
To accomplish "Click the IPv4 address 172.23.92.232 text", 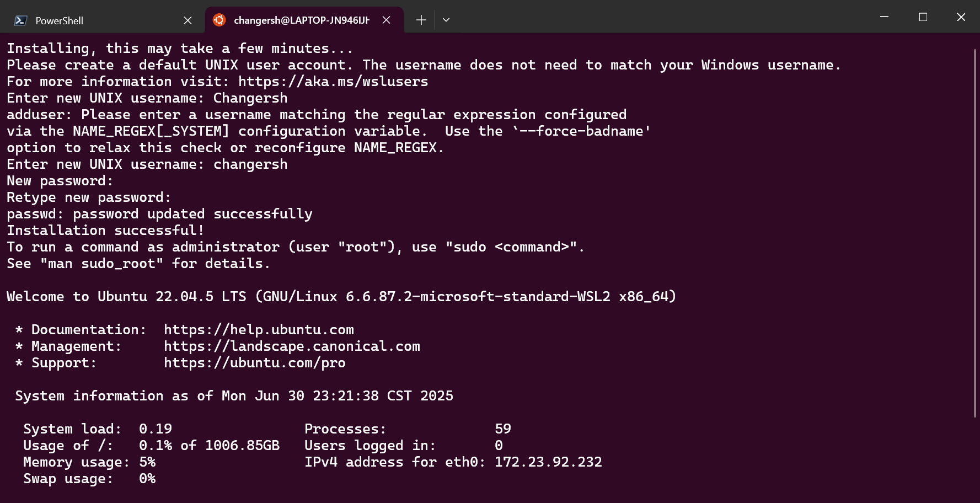I will [x=548, y=462].
